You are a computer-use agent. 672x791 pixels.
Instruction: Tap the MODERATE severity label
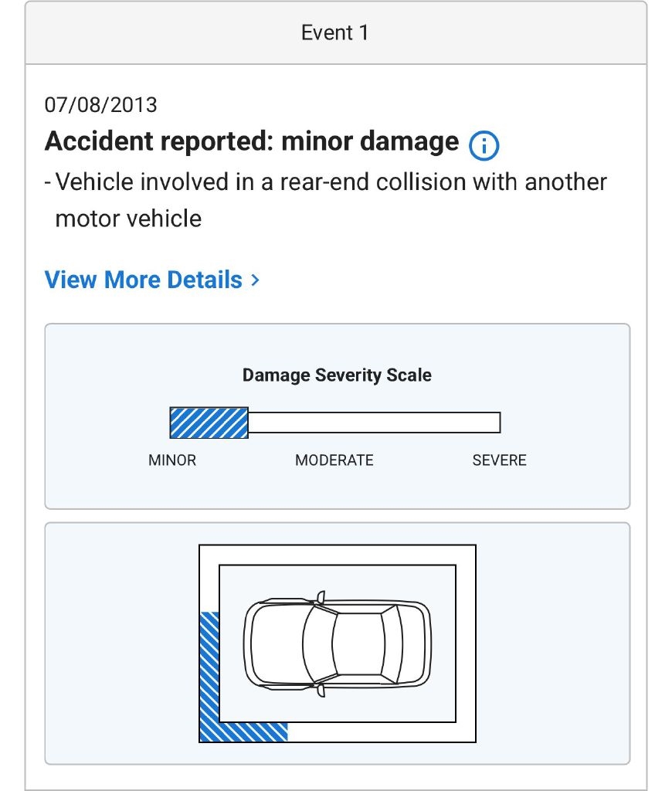point(334,460)
